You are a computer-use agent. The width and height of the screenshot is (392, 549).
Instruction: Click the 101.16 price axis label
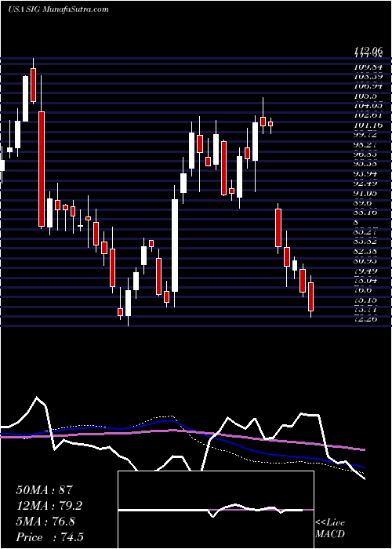tap(368, 125)
